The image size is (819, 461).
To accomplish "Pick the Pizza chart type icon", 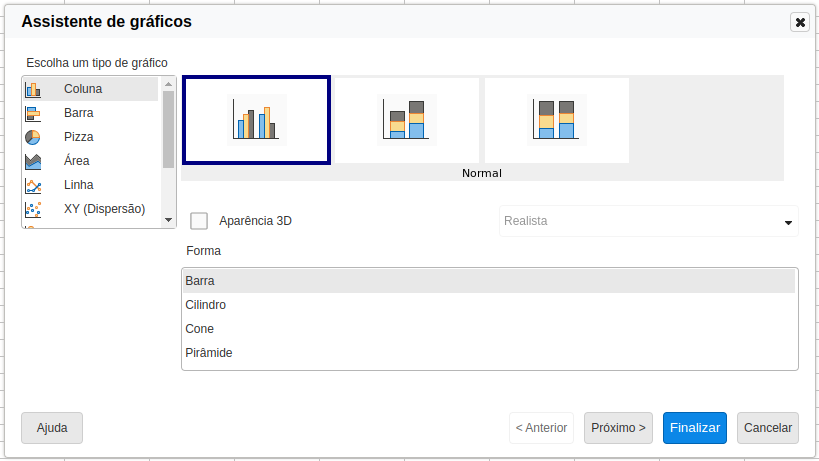I will click(33, 137).
